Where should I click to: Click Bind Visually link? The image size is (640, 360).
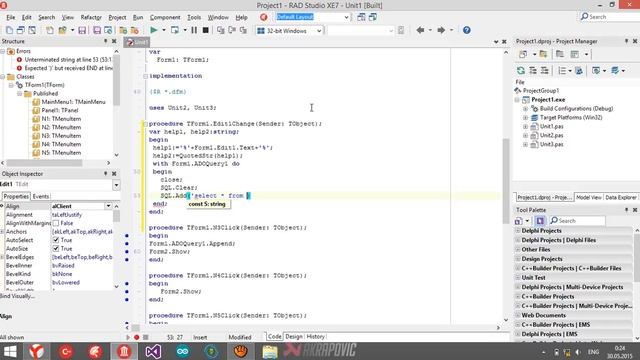coord(17,296)
